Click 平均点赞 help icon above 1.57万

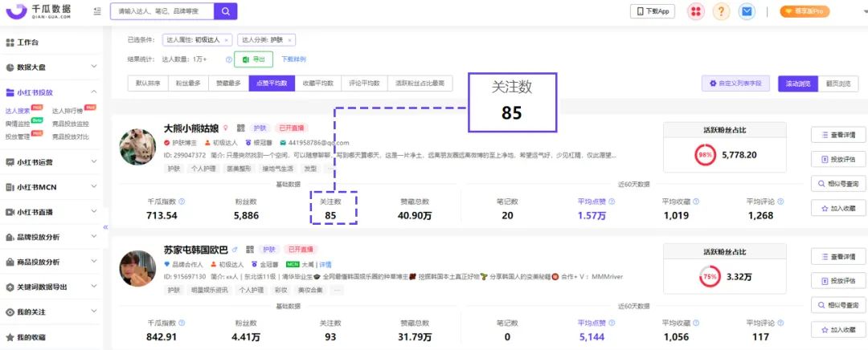coord(611,201)
